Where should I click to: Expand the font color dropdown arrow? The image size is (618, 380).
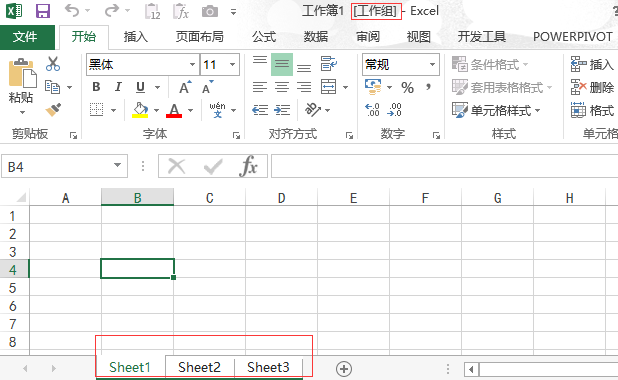[x=190, y=110]
